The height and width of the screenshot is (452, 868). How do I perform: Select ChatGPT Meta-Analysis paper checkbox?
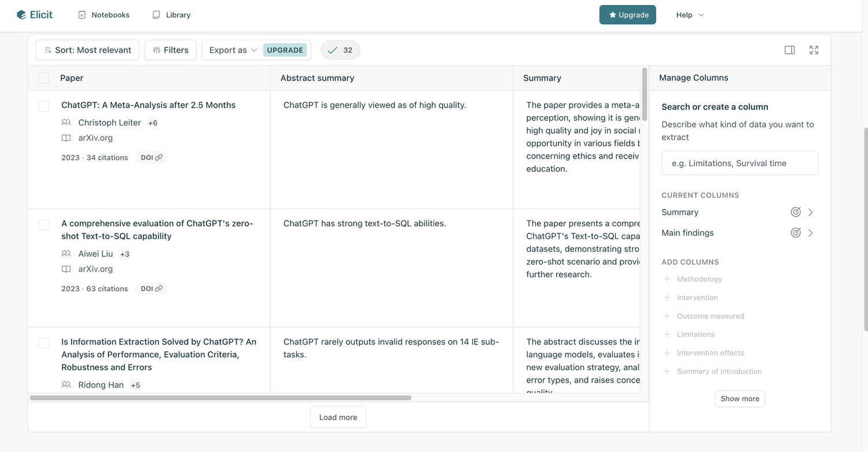[x=43, y=106]
